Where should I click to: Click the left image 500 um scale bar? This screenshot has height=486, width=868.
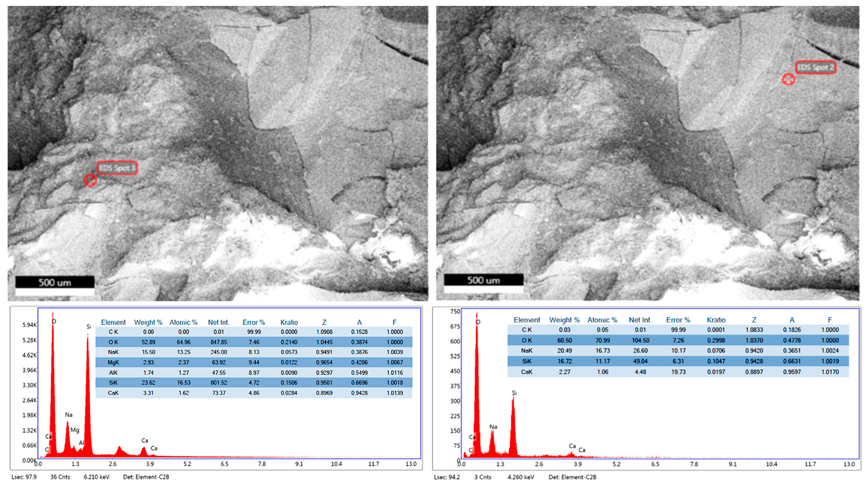click(x=55, y=282)
